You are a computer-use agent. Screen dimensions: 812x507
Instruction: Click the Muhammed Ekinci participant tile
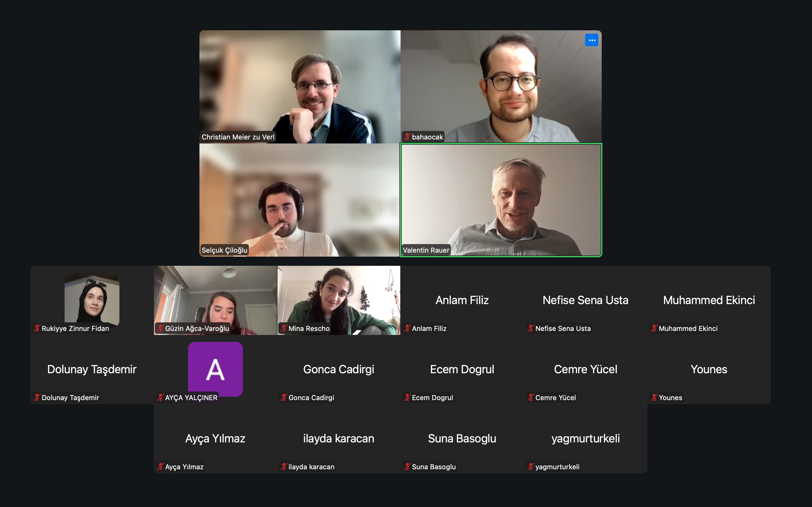[709, 300]
